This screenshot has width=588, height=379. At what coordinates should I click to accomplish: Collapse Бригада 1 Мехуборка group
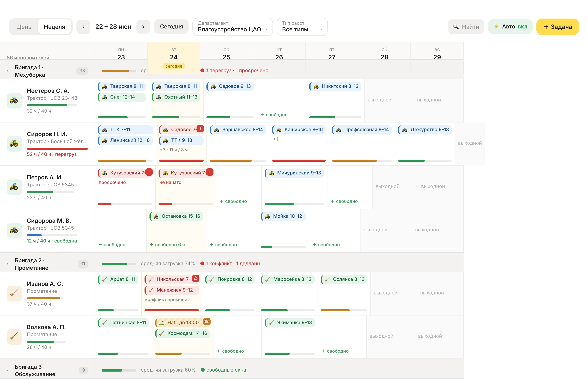tap(8, 71)
